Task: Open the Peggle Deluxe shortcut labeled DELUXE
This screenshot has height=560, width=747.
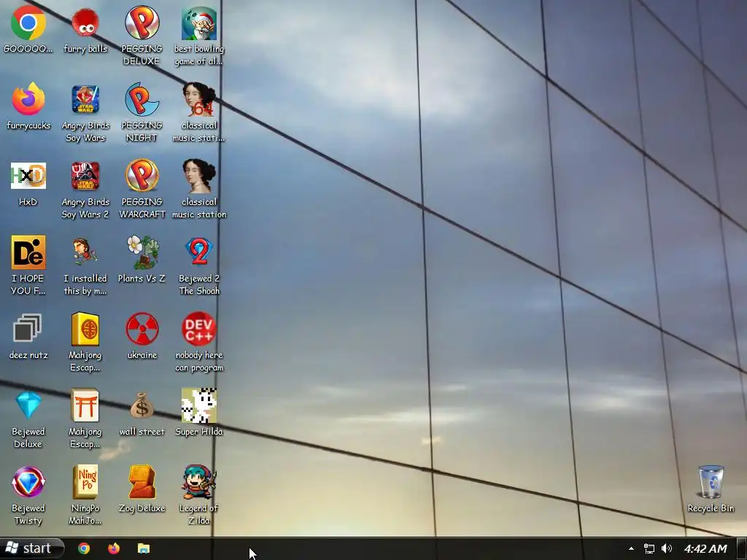Action: 142,23
